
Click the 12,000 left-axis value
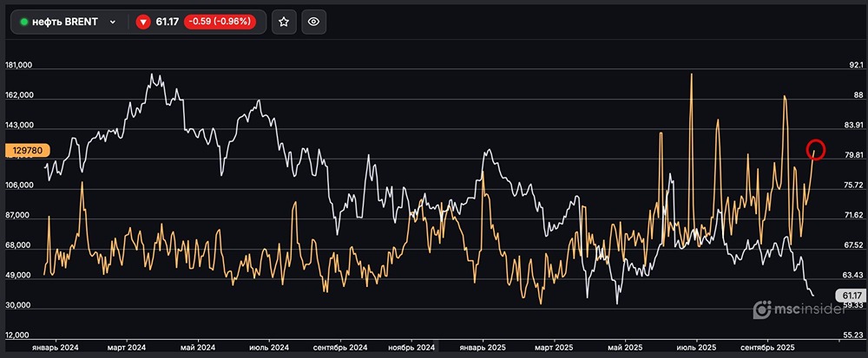pos(19,336)
